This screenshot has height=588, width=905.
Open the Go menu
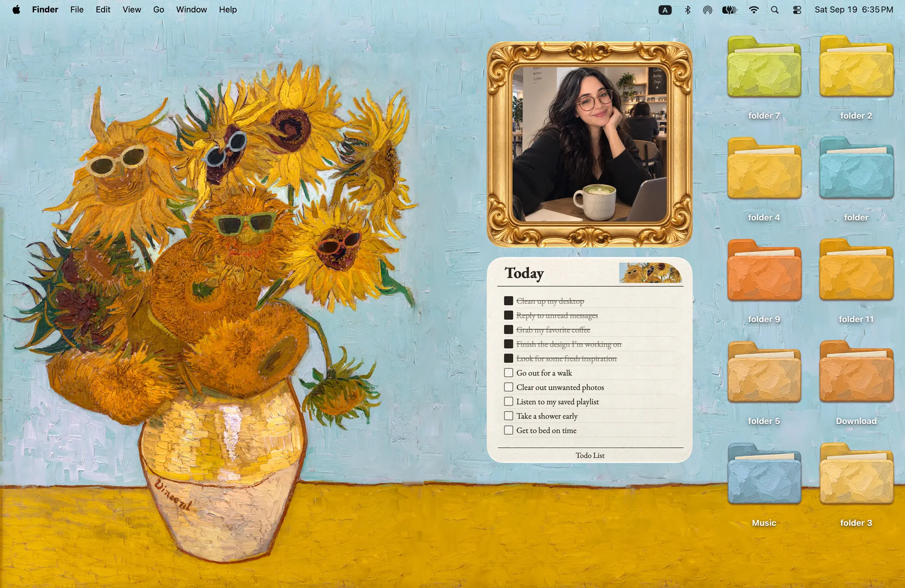tap(158, 9)
